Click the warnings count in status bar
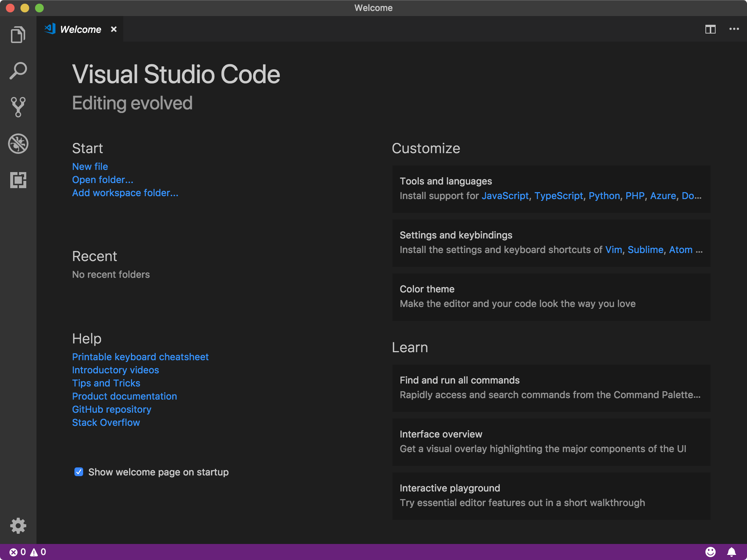Screen dimensions: 747x560 pyautogui.click(x=38, y=552)
